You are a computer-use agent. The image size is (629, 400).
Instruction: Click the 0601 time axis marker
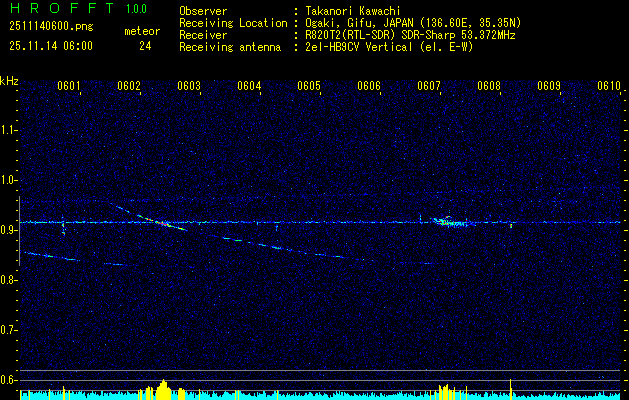point(69,86)
